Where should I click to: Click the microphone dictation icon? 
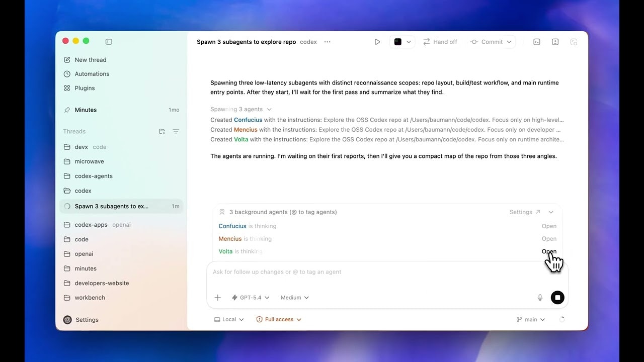pos(540,298)
